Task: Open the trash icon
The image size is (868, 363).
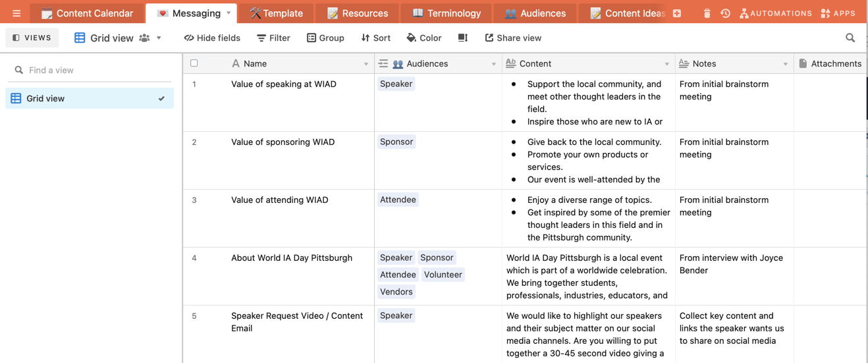Action: (707, 13)
